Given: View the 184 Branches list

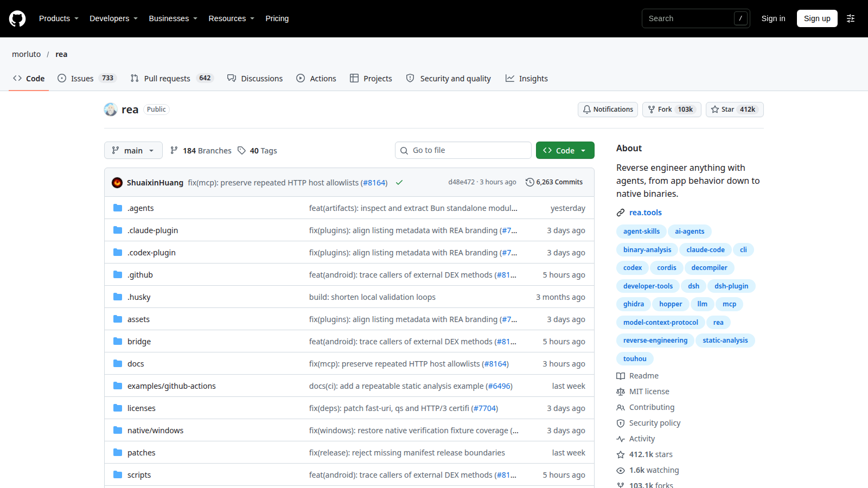Looking at the screenshot, I should click(x=201, y=151).
